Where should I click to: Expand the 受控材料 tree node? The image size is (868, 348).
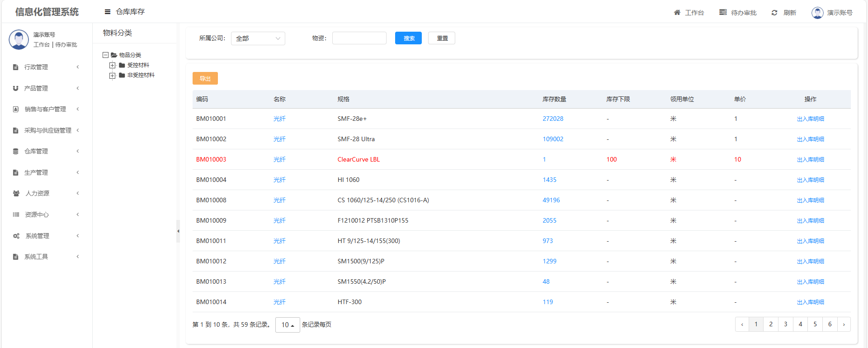112,65
